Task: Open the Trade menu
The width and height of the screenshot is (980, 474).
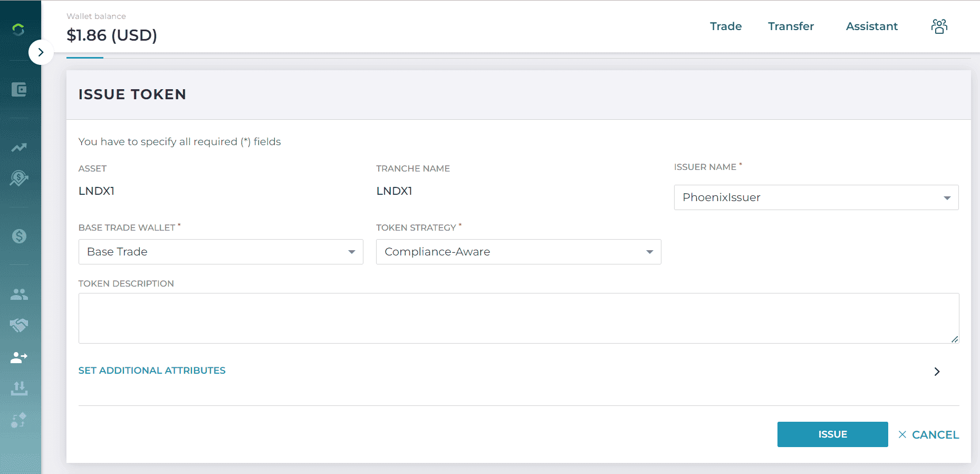Action: click(x=726, y=26)
